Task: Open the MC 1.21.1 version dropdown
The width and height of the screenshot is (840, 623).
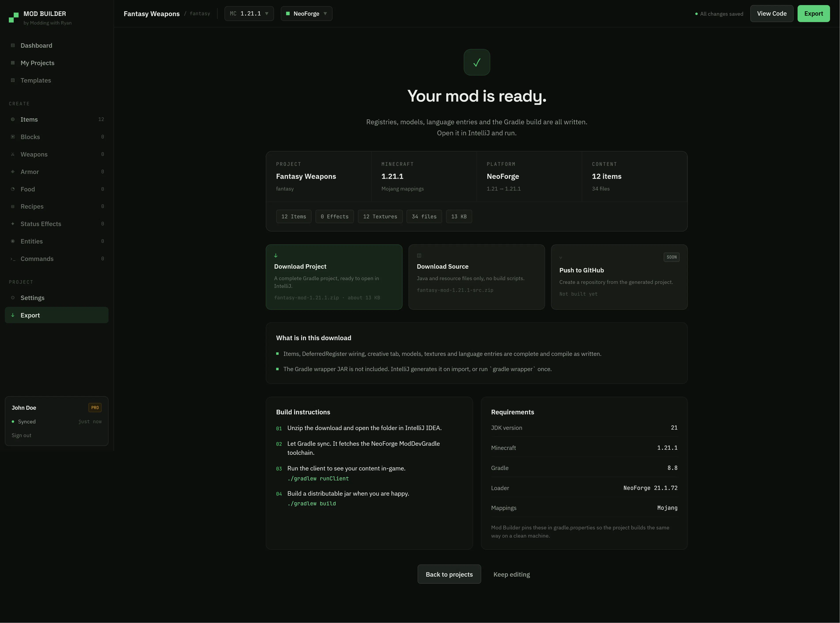Action: pos(249,13)
